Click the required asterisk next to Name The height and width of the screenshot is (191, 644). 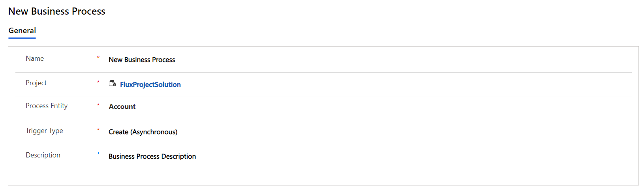coord(98,58)
